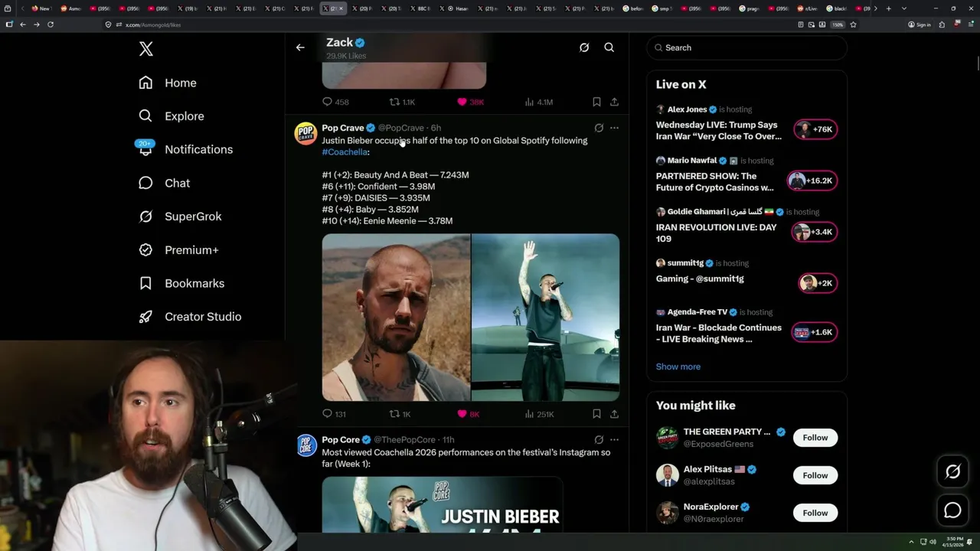Open Creator Studio in sidebar
Viewport: 980px width, 551px height.
[x=190, y=317]
